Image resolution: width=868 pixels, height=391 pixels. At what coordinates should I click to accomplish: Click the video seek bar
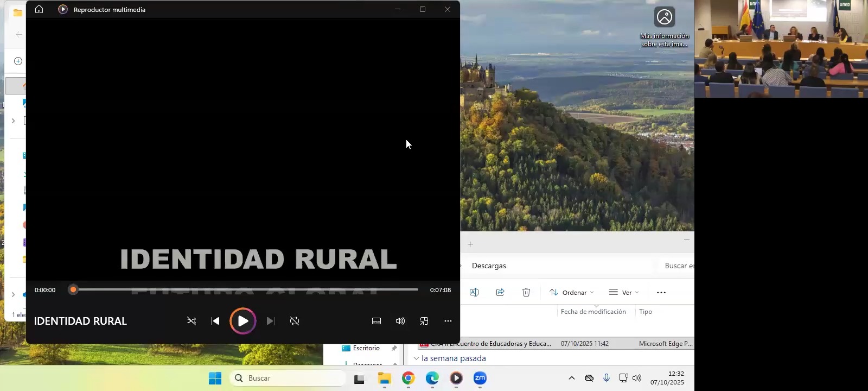pos(244,289)
